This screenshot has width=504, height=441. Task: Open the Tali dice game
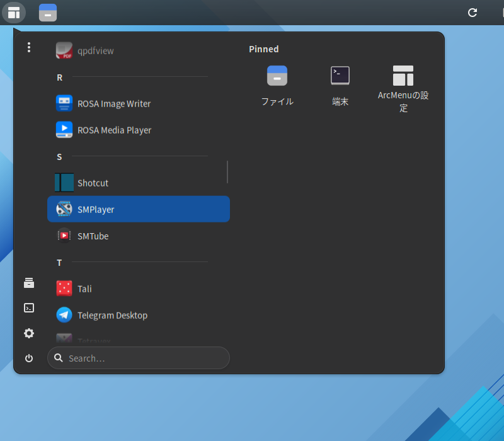[139, 289]
